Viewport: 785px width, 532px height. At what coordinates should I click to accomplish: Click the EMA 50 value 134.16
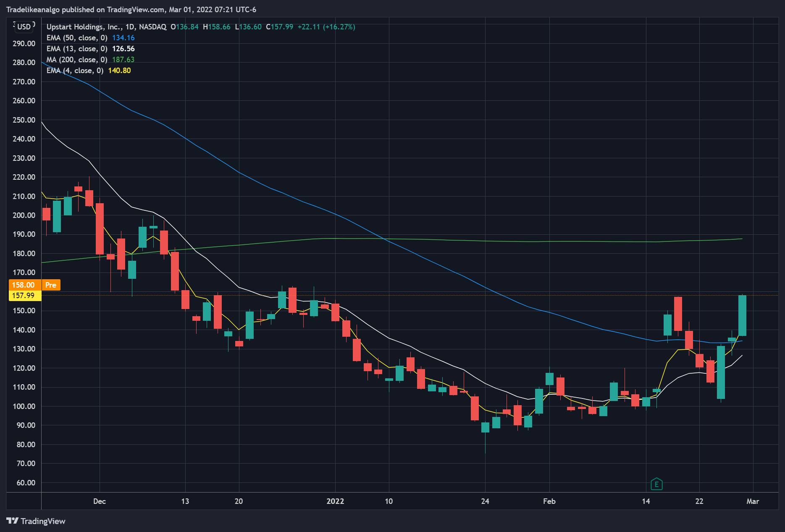pos(123,38)
